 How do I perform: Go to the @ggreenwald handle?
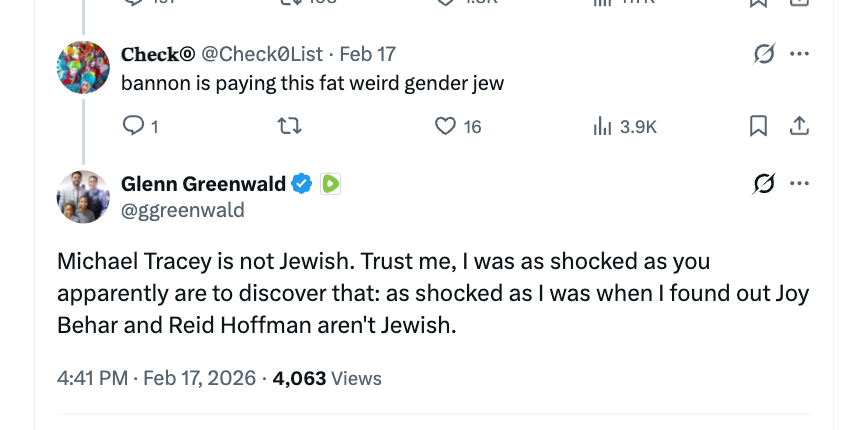click(x=182, y=210)
